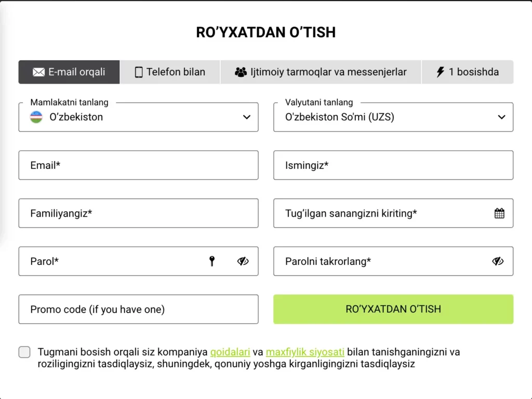Show password in Parolni takrorlang field
The image size is (532, 399).
tap(498, 261)
